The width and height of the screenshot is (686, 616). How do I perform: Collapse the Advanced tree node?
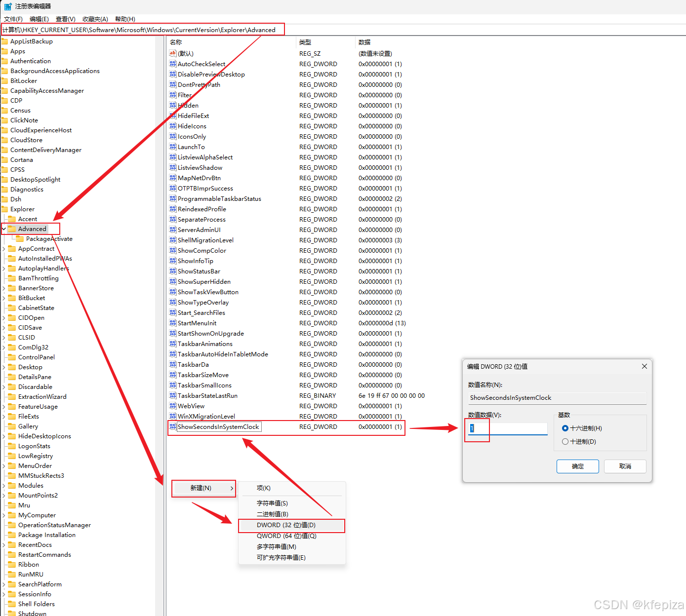[x=4, y=229]
